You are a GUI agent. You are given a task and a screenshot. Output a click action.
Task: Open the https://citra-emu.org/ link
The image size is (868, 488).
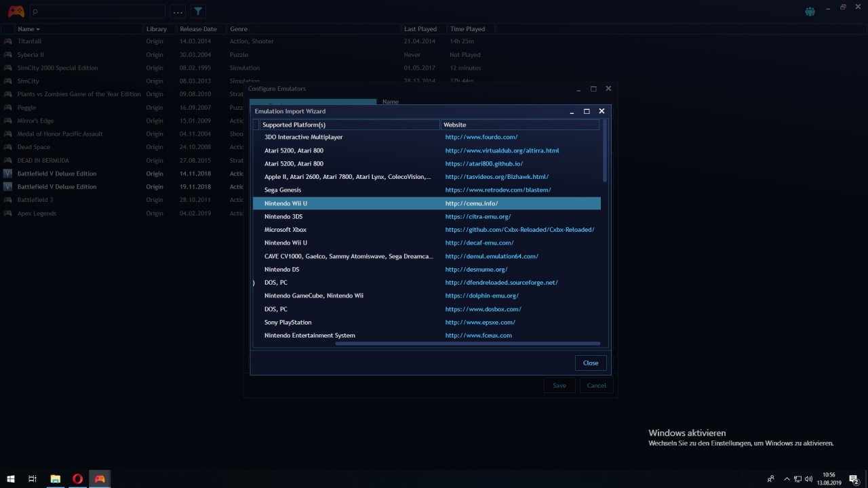click(478, 216)
